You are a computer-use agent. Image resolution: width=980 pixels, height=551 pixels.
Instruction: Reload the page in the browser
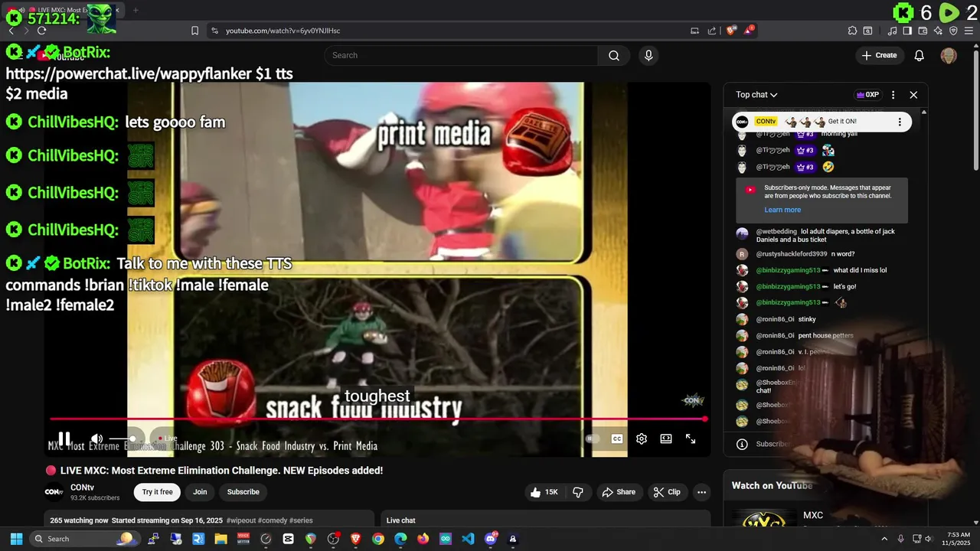(x=41, y=31)
